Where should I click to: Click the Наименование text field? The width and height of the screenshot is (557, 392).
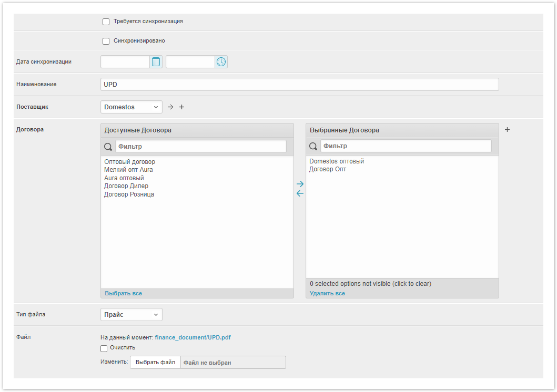pos(299,85)
